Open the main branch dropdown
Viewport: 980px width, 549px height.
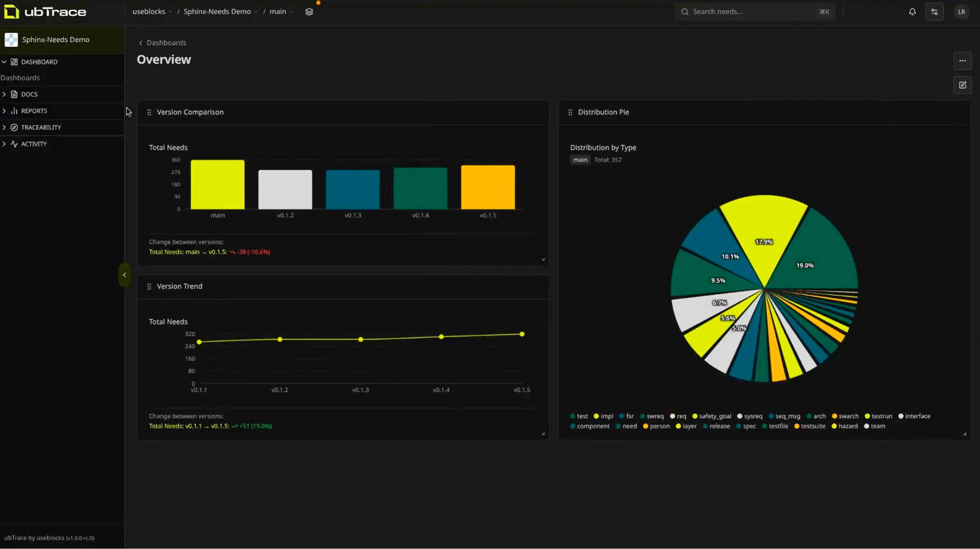(x=281, y=12)
